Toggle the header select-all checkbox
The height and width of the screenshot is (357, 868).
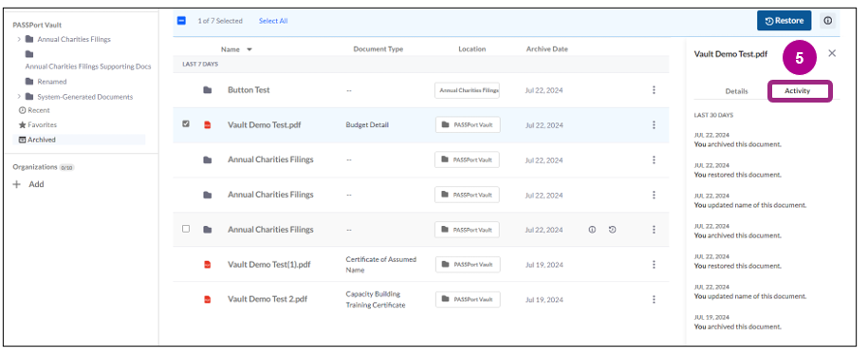pos(181,21)
